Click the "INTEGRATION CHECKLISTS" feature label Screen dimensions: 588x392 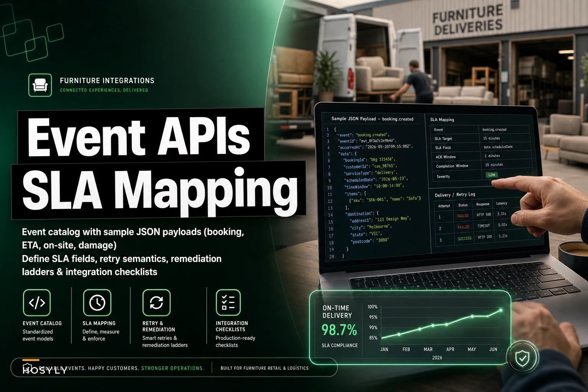232,327
